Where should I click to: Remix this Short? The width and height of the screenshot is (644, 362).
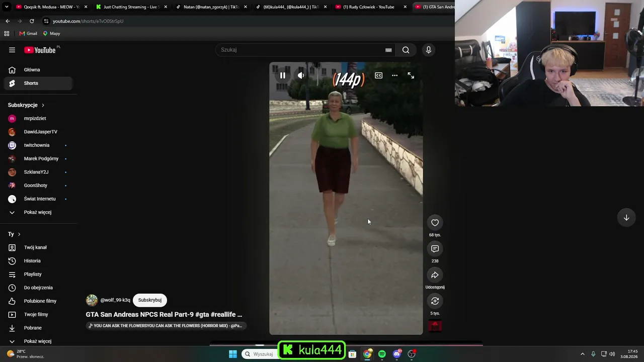tap(435, 301)
